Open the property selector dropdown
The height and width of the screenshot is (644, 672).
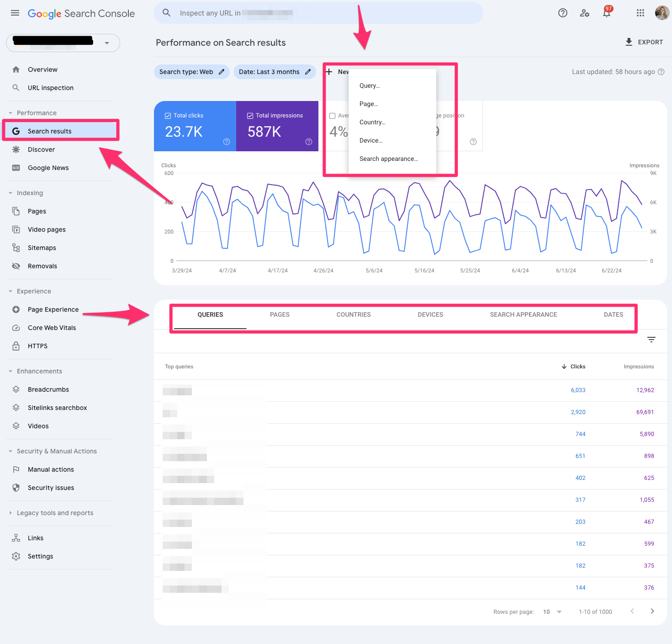tap(63, 43)
